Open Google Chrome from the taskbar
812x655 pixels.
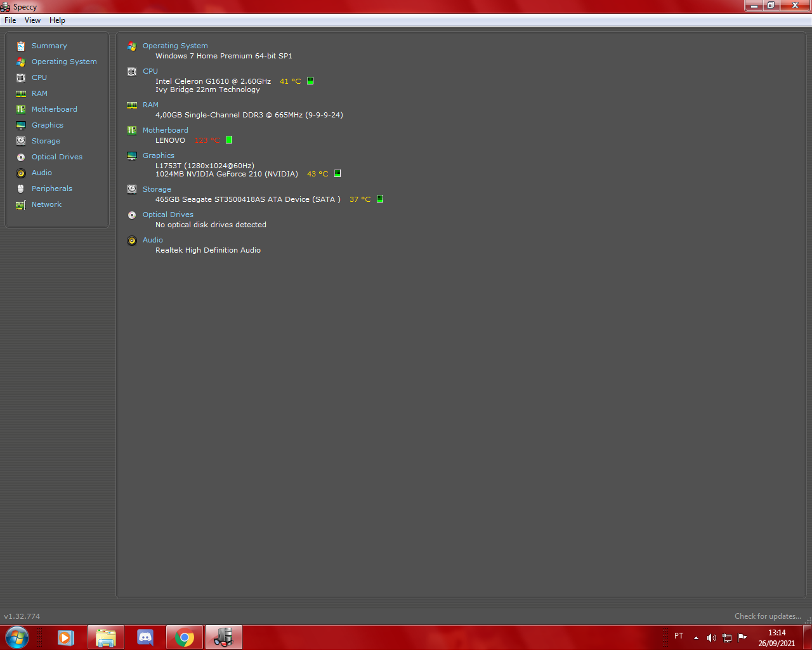coord(185,637)
